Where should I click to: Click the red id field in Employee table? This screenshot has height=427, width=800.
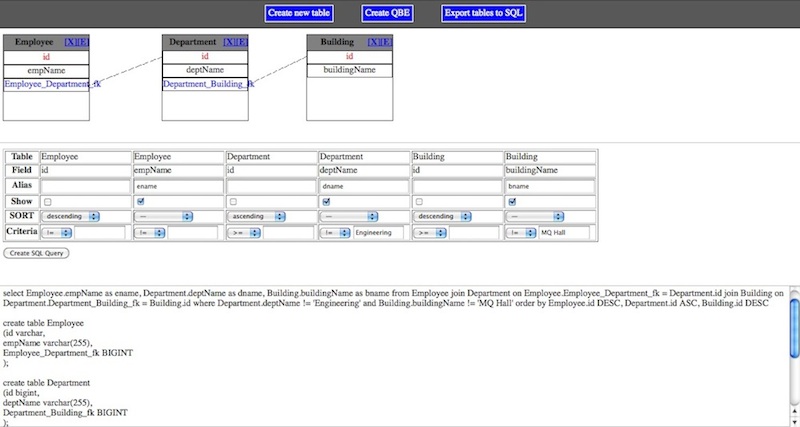[x=46, y=57]
